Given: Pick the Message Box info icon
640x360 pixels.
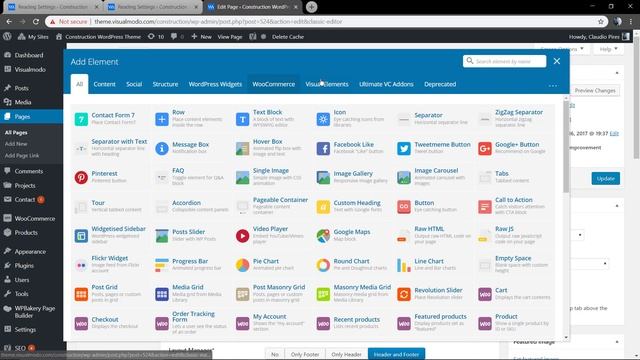Looking at the screenshot, I should coord(162,149).
